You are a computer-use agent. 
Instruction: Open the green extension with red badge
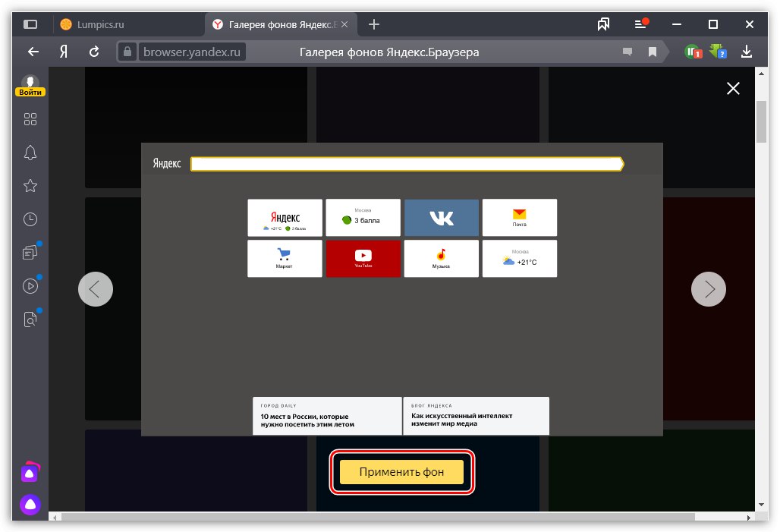pyautogui.click(x=693, y=52)
